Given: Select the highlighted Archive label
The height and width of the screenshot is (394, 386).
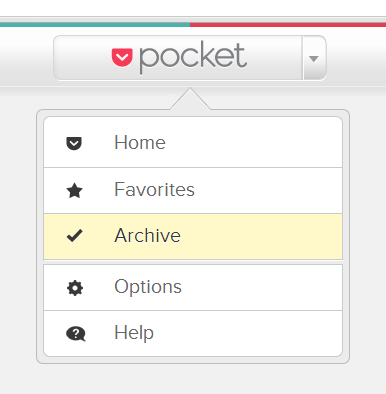Looking at the screenshot, I should pyautogui.click(x=147, y=236).
